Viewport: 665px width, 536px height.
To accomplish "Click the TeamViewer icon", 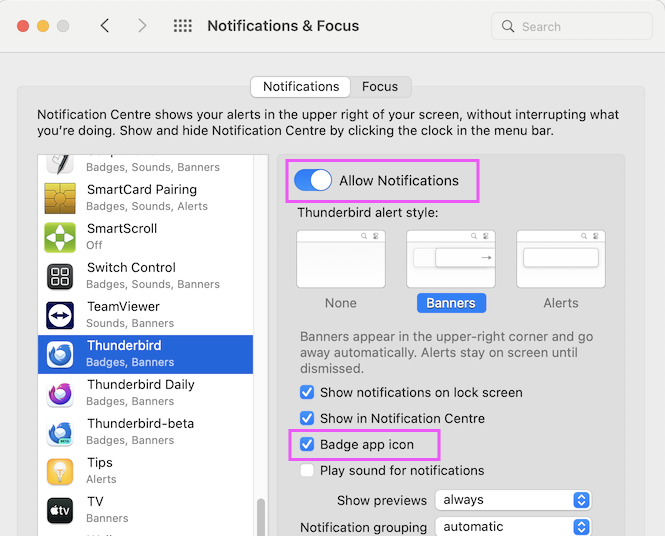I will click(x=60, y=315).
